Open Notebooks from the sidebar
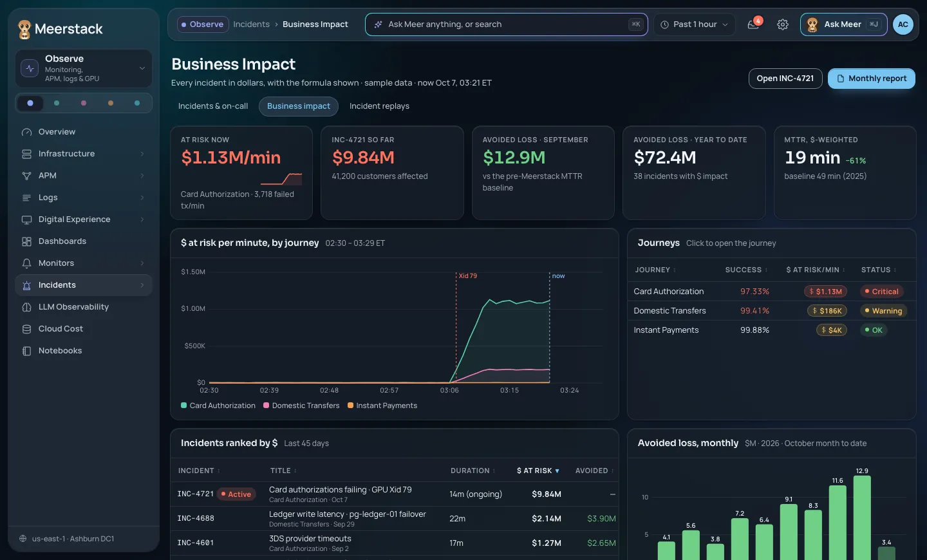Screen dimensions: 927x560 (84, 351)
